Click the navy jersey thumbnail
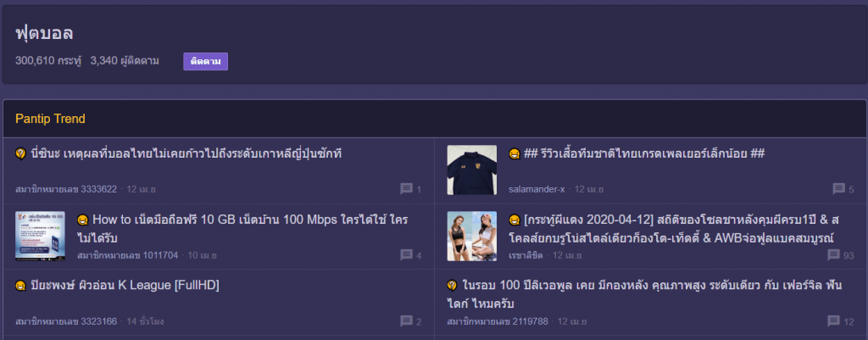Image resolution: width=868 pixels, height=340 pixels. coord(471,170)
